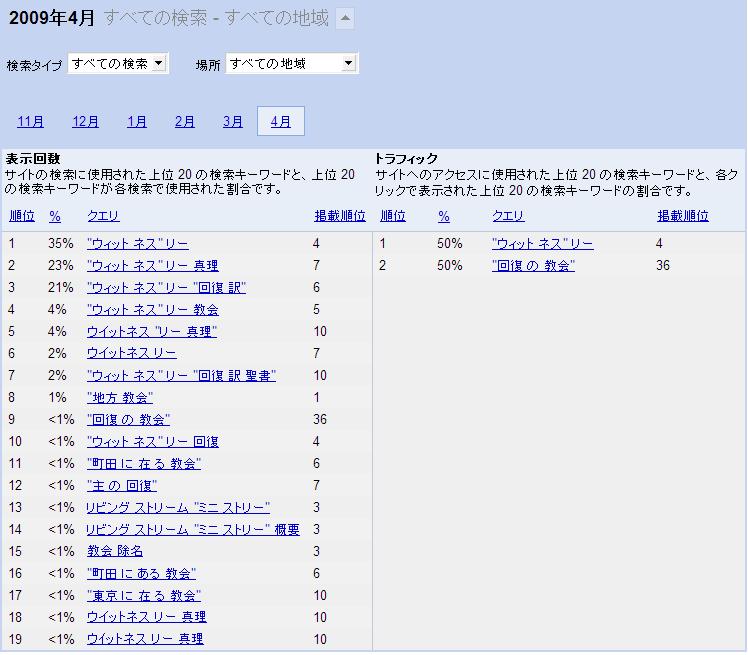Open the "地方 教会" query link
Image resolution: width=748 pixels, height=655 pixels.
(x=120, y=397)
